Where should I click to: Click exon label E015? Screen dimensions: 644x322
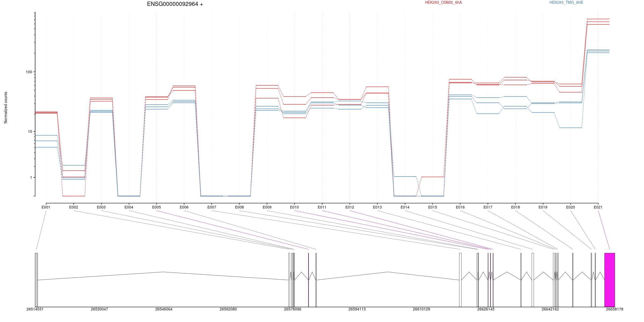pos(433,207)
